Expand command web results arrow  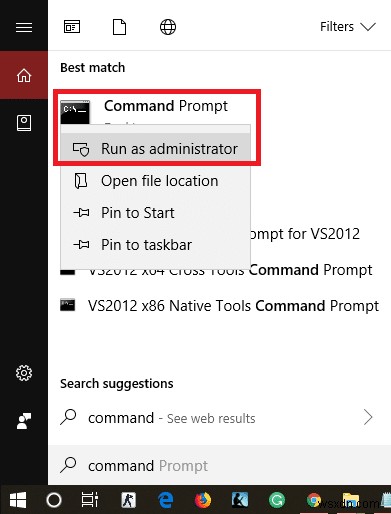point(368,417)
